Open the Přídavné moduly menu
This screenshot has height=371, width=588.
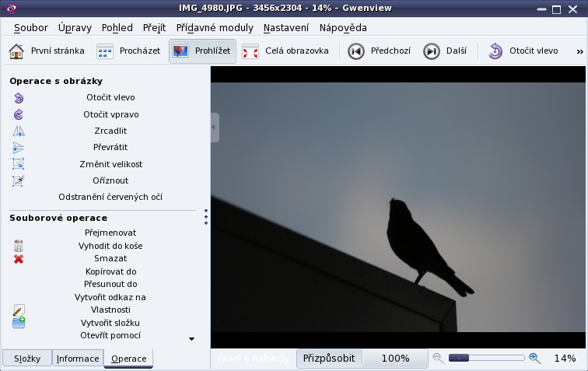point(215,28)
